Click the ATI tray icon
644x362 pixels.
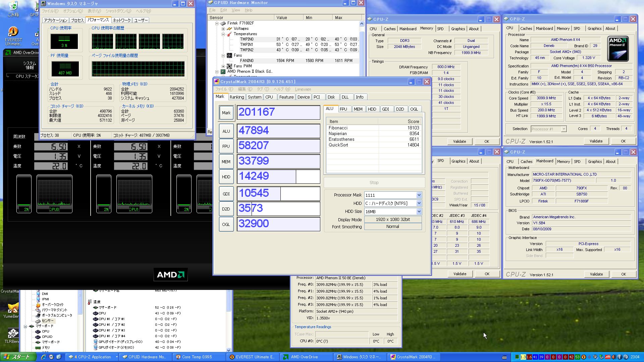[x=607, y=357]
